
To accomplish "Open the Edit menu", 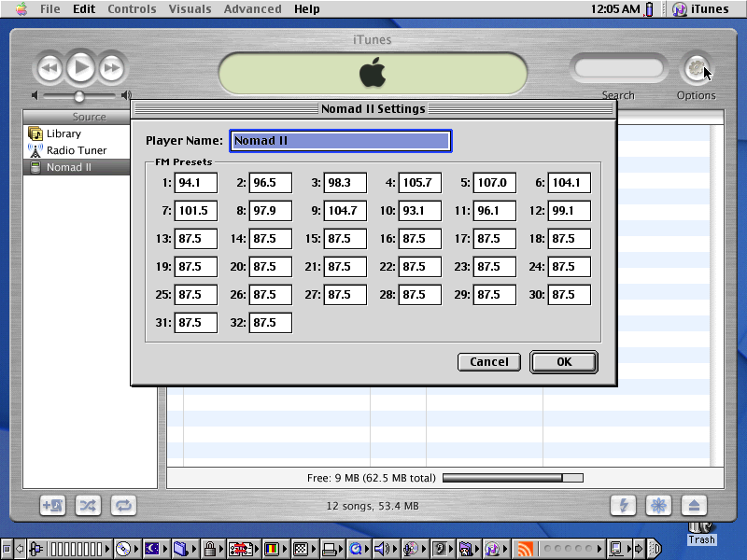I will pyautogui.click(x=84, y=8).
